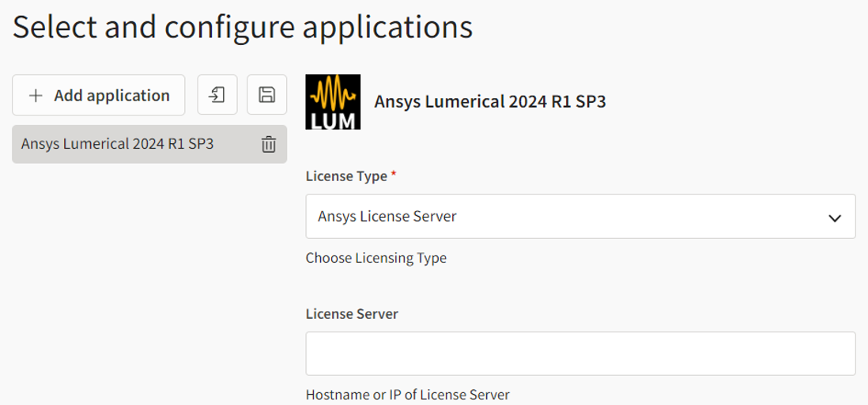The image size is (868, 405).
Task: Click the Lumerical LUM application logo
Action: pyautogui.click(x=333, y=102)
